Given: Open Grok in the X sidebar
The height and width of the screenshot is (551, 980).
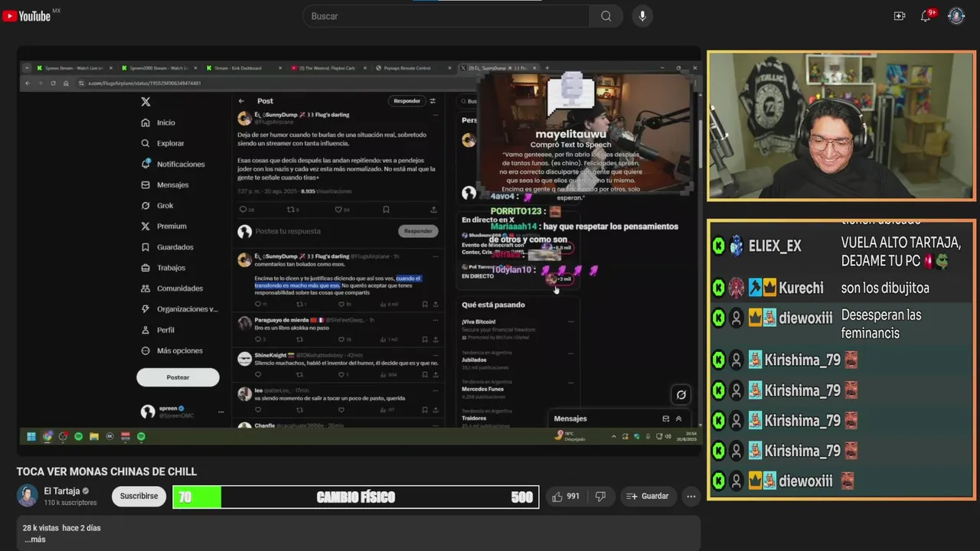Looking at the screenshot, I should point(157,205).
